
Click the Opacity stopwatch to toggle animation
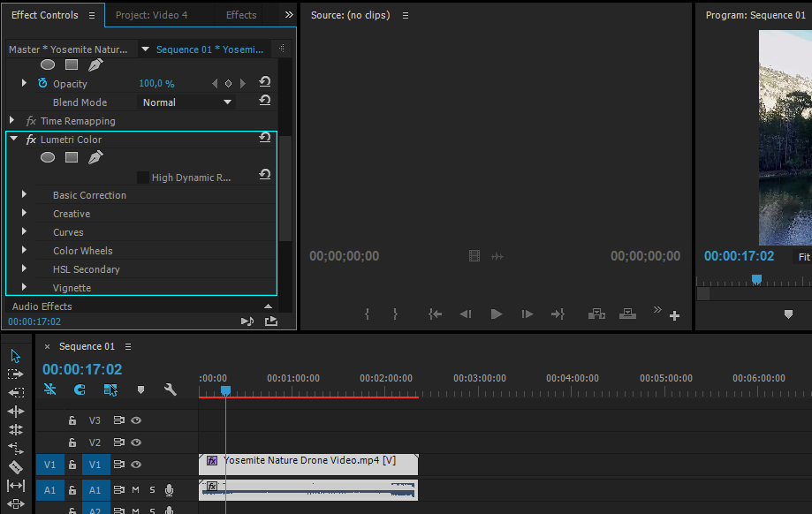(x=42, y=83)
